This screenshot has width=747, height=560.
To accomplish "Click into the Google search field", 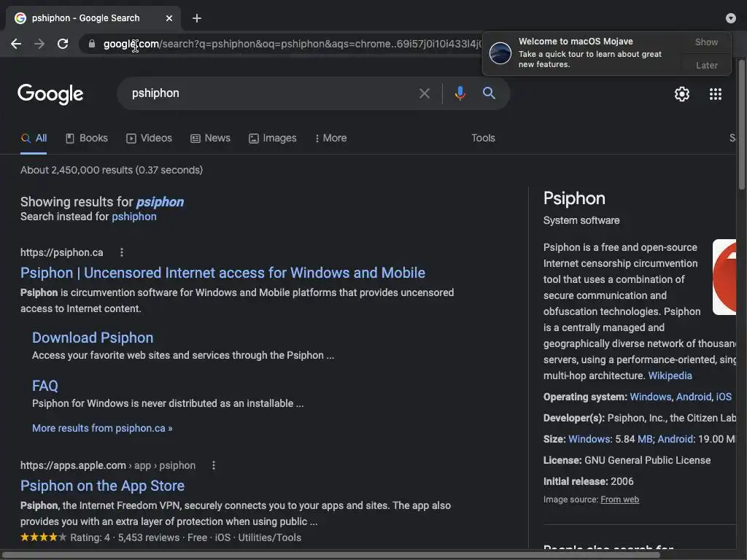I will [x=270, y=93].
